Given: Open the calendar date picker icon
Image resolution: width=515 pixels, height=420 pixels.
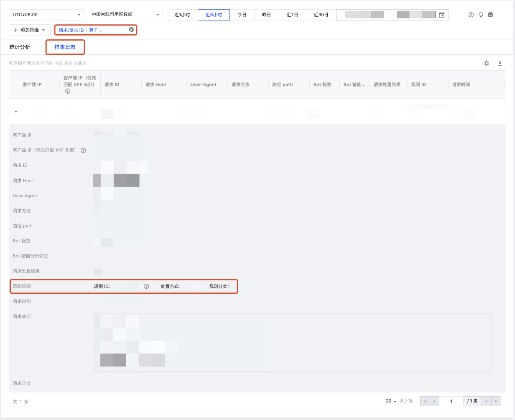Looking at the screenshot, I should coord(441,15).
